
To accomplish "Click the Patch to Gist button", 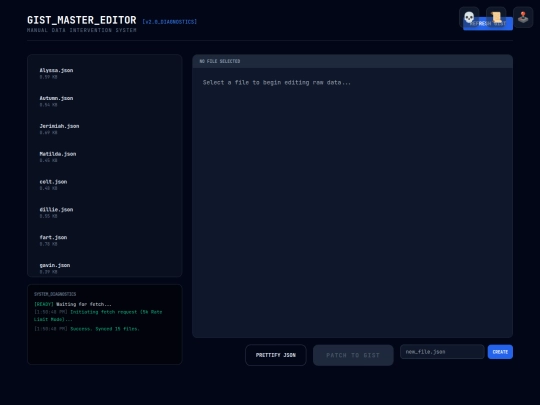I will tap(353, 355).
